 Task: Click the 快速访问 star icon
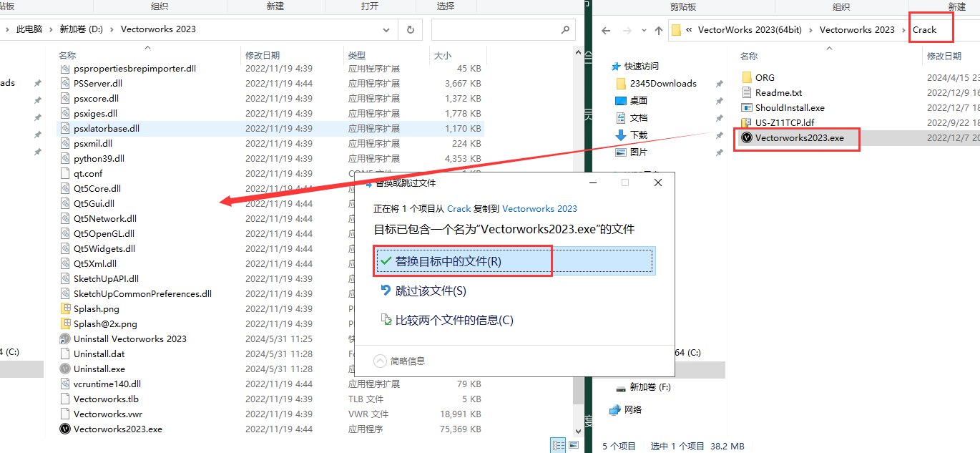pyautogui.click(x=616, y=66)
